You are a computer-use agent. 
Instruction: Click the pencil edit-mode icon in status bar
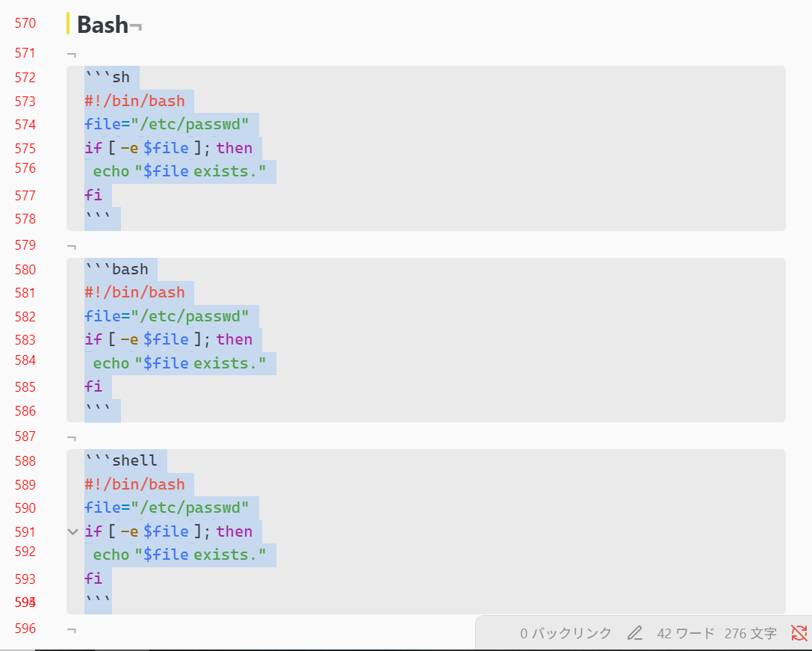634,633
